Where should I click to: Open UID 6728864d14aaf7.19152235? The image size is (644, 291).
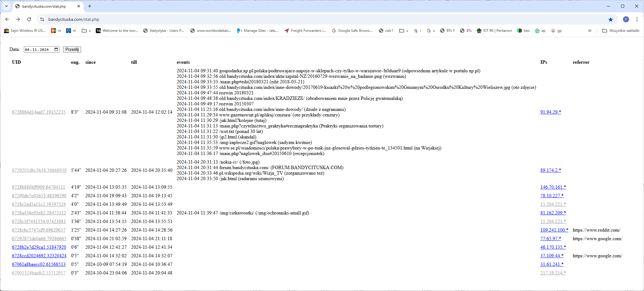click(x=39, y=112)
